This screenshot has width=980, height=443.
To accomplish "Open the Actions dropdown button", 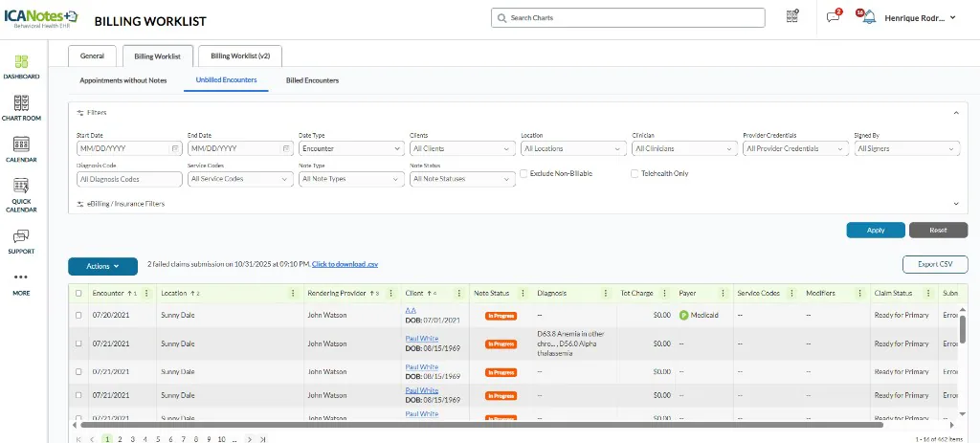I will point(102,266).
